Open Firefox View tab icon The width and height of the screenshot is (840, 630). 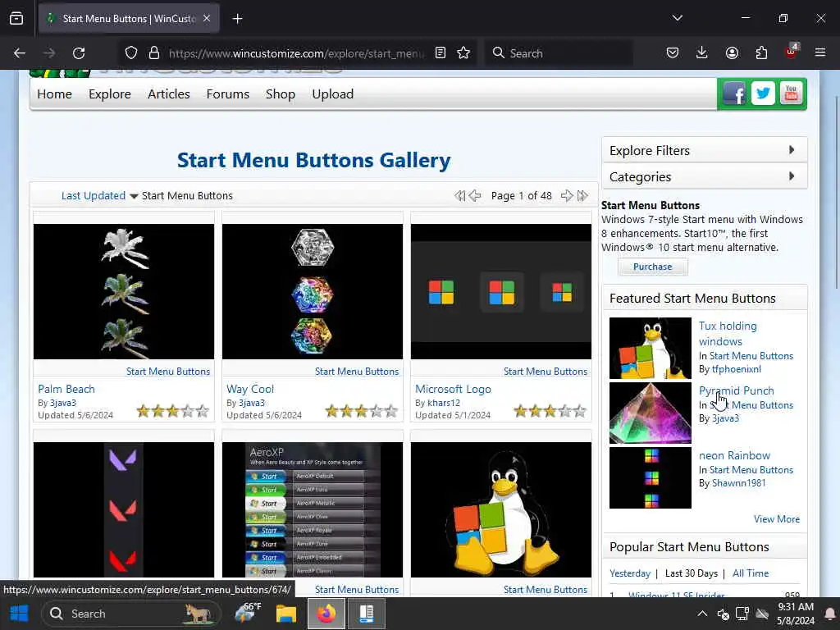coord(16,18)
